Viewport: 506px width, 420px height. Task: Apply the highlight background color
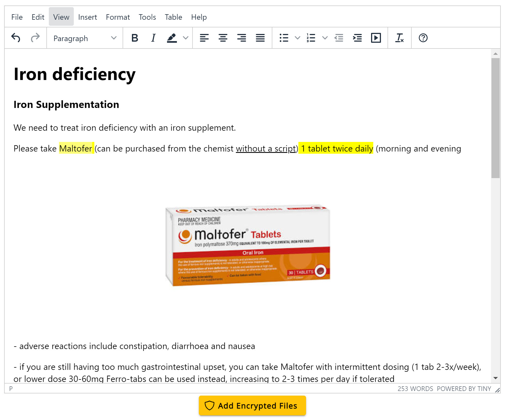pyautogui.click(x=172, y=38)
